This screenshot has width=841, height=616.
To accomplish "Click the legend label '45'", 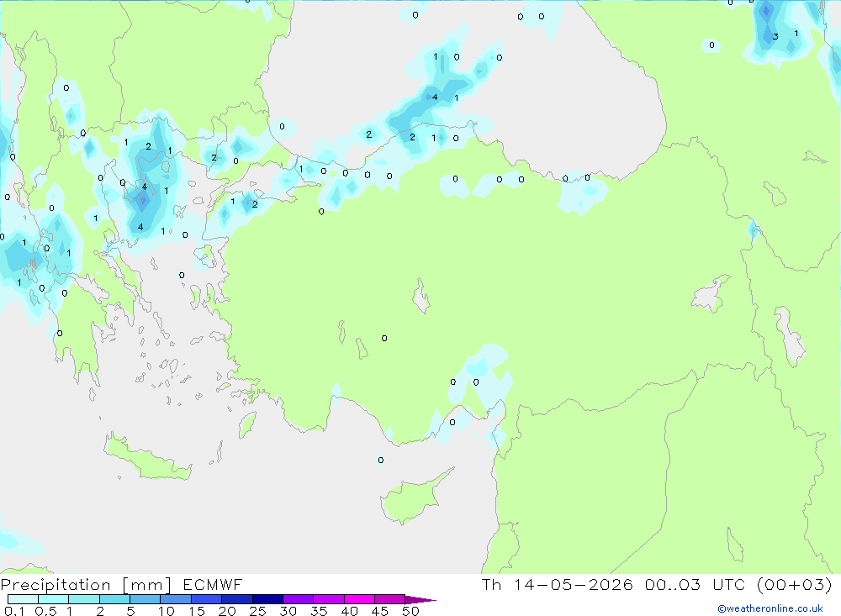I will (x=380, y=611).
